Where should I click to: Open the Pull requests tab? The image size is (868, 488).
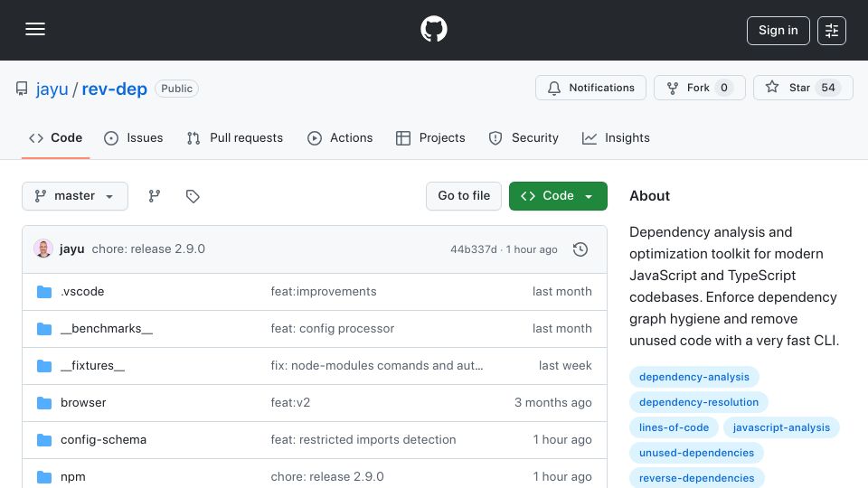(x=235, y=137)
